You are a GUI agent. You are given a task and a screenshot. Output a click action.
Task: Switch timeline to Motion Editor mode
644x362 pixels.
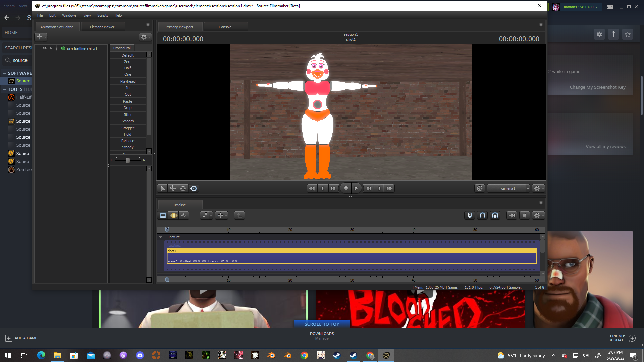point(174,215)
